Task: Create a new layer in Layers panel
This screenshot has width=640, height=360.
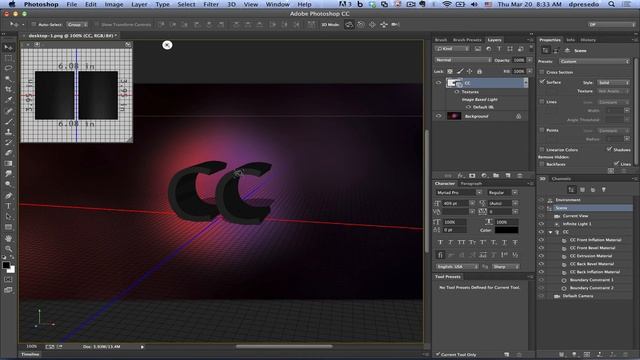Action: (508, 176)
